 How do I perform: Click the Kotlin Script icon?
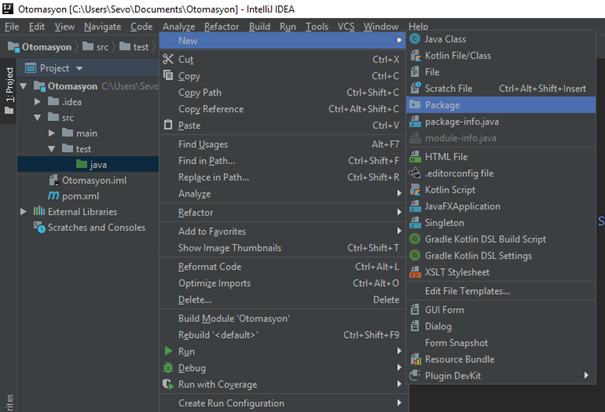coord(415,190)
